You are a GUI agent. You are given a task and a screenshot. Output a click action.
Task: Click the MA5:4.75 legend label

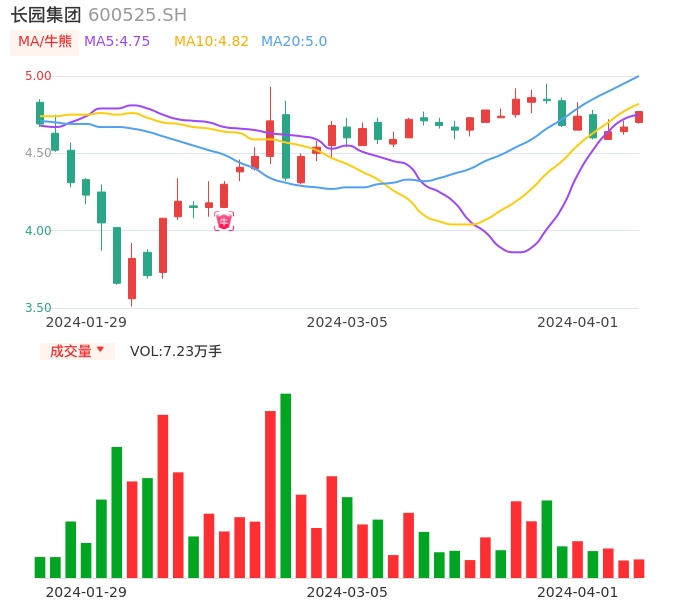click(117, 42)
